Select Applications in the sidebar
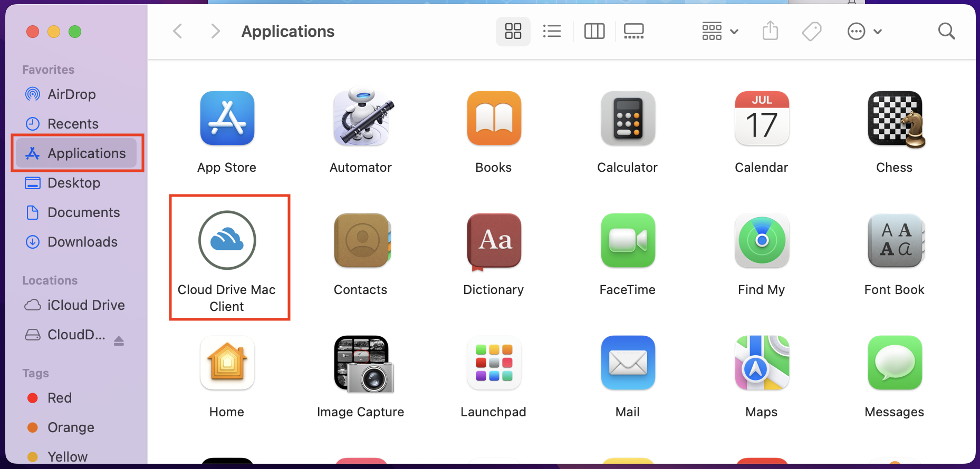The height and width of the screenshot is (469, 980). (76, 153)
